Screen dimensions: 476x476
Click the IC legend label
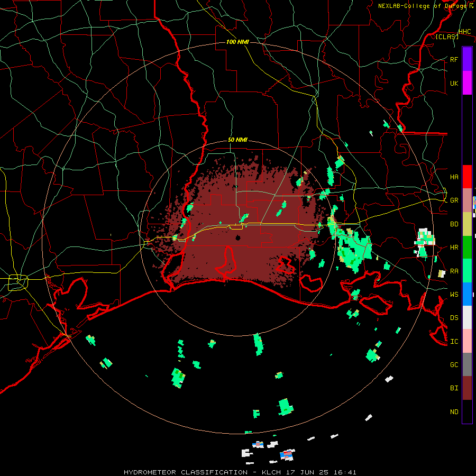454,342
